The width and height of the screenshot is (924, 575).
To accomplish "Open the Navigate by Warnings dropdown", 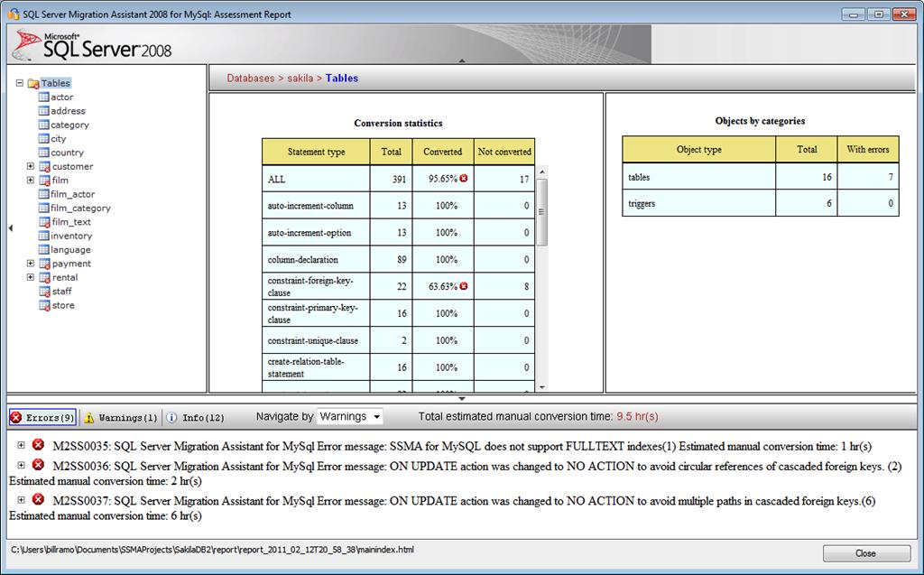I will [x=350, y=416].
